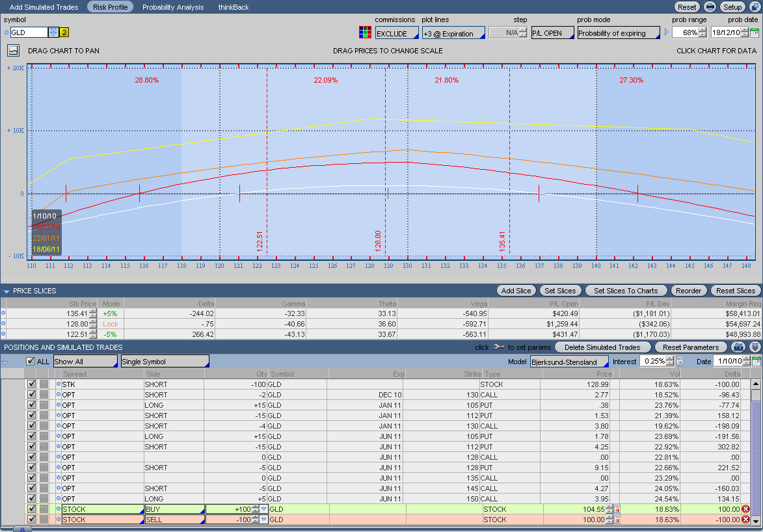Remove the simulated BUY +100 GLD trade
The image size is (763, 532).
[x=745, y=509]
